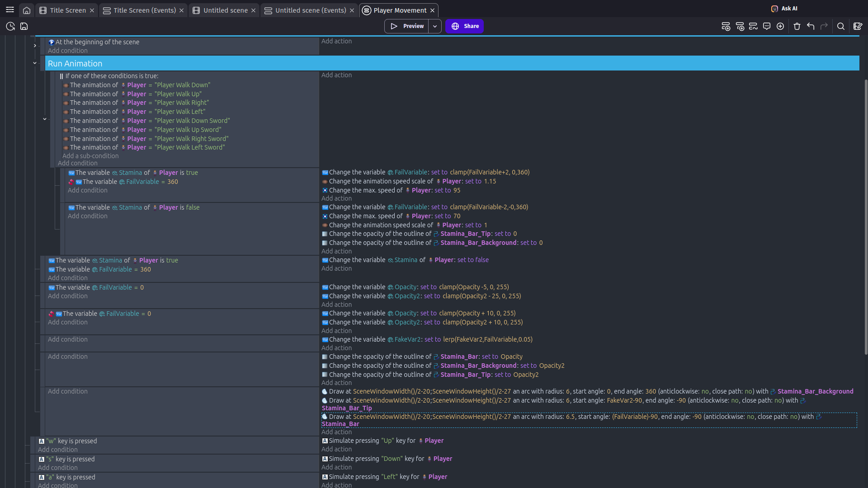
Task: Click the delete selection trash icon
Action: click(797, 26)
